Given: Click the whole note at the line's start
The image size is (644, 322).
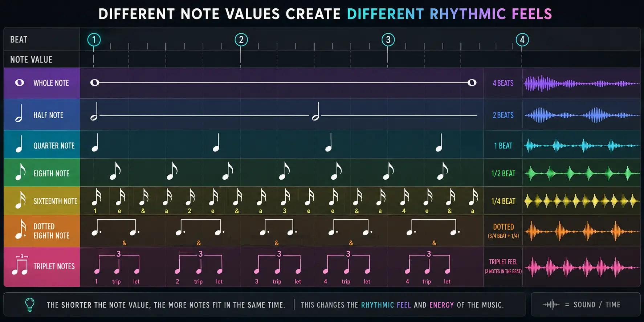Looking at the screenshot, I should (x=95, y=83).
